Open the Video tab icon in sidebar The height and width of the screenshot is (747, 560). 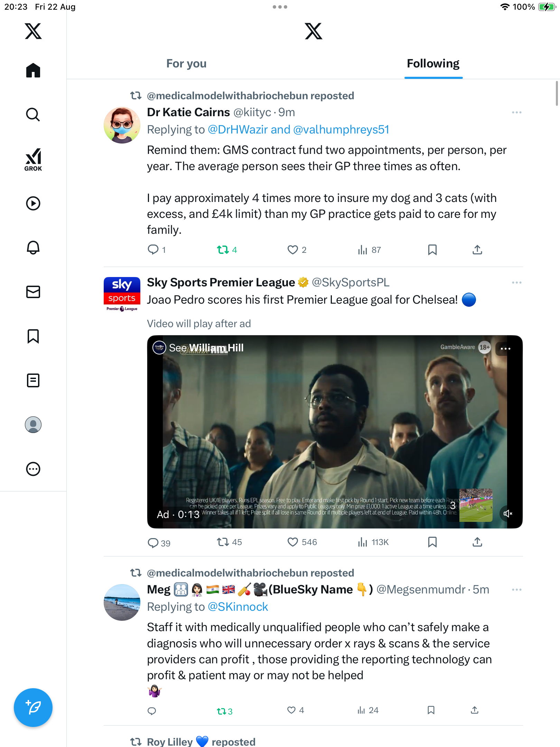point(33,203)
